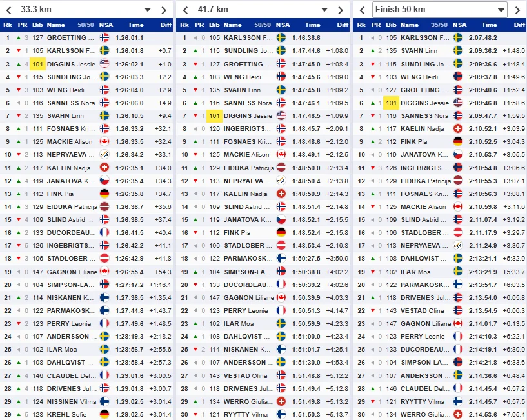Click neutral flag for NEPRYAEVA in 33.3 km panel
The image size is (527, 420).
pyautogui.click(x=104, y=155)
